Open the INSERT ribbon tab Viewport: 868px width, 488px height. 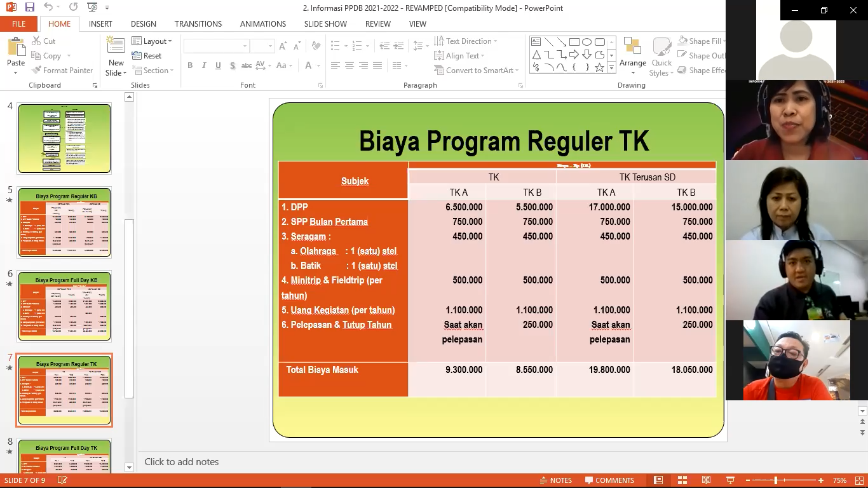tap(100, 24)
